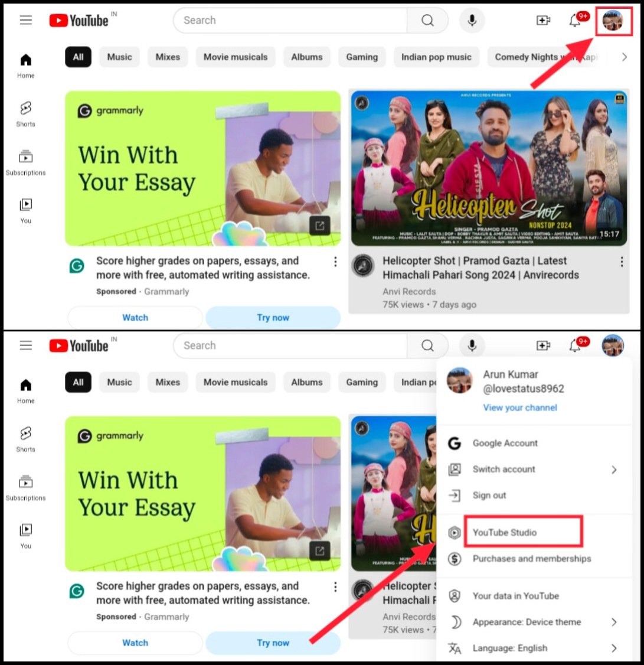Click the dollar icon beside Purchases and memberships

point(455,559)
